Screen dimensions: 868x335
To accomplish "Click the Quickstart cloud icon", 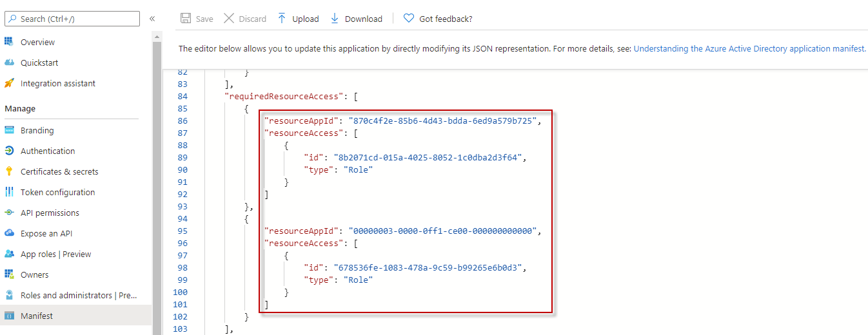I will (9, 62).
